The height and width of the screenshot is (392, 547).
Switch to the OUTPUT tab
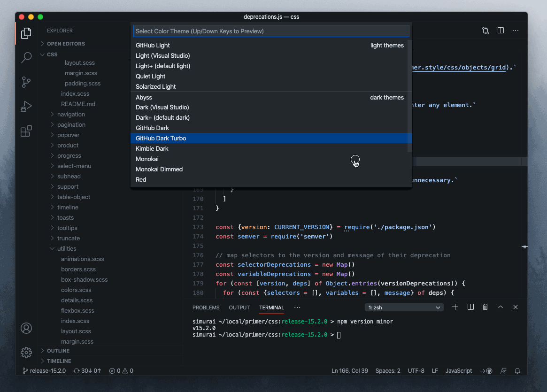tap(239, 307)
